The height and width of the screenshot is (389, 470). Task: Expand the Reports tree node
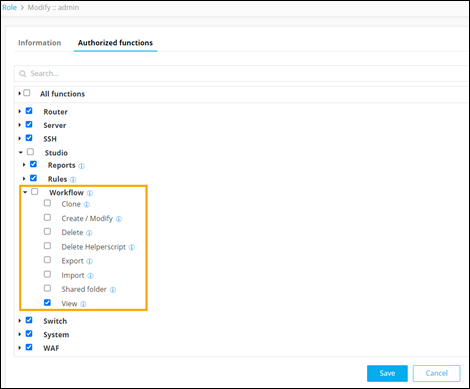[24, 165]
